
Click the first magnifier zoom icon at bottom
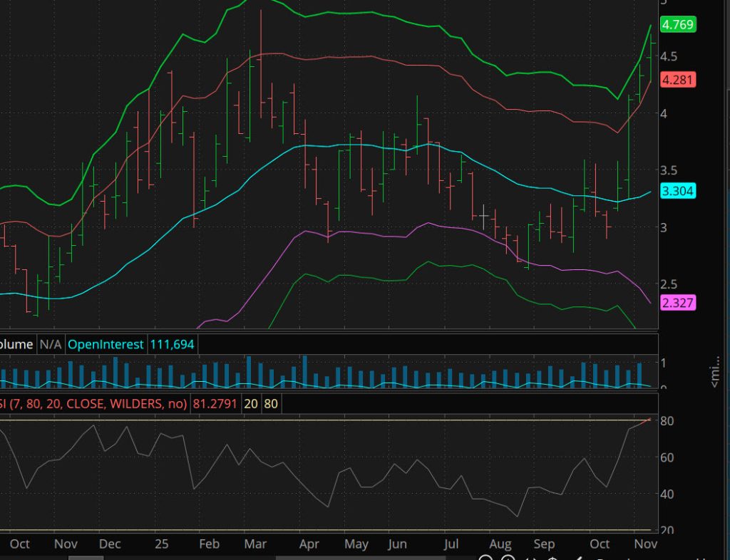485,558
